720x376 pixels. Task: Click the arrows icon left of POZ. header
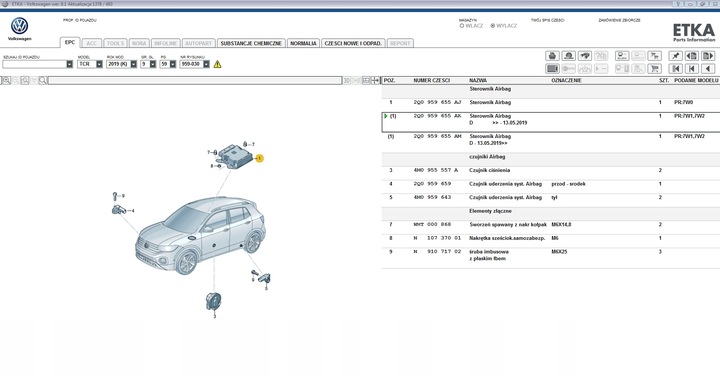375,80
